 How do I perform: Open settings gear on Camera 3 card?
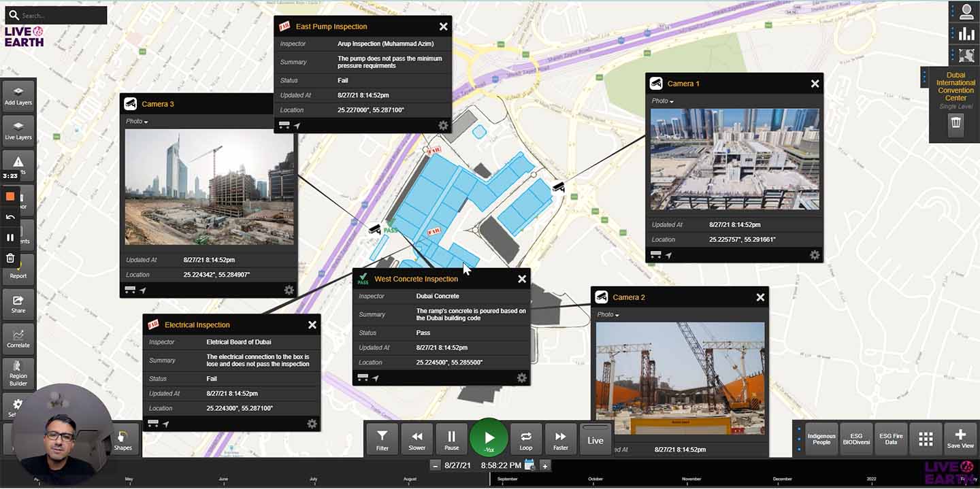289,290
